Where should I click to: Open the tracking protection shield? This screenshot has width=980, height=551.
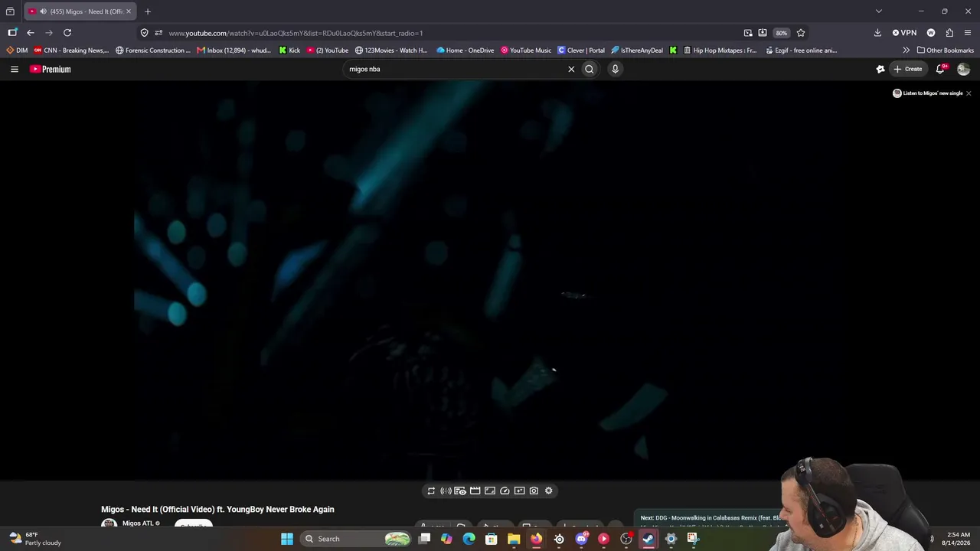(x=145, y=33)
